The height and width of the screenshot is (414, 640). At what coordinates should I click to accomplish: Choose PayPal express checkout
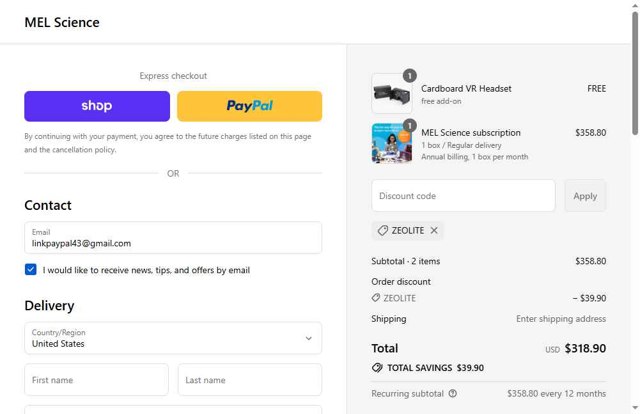(x=249, y=106)
